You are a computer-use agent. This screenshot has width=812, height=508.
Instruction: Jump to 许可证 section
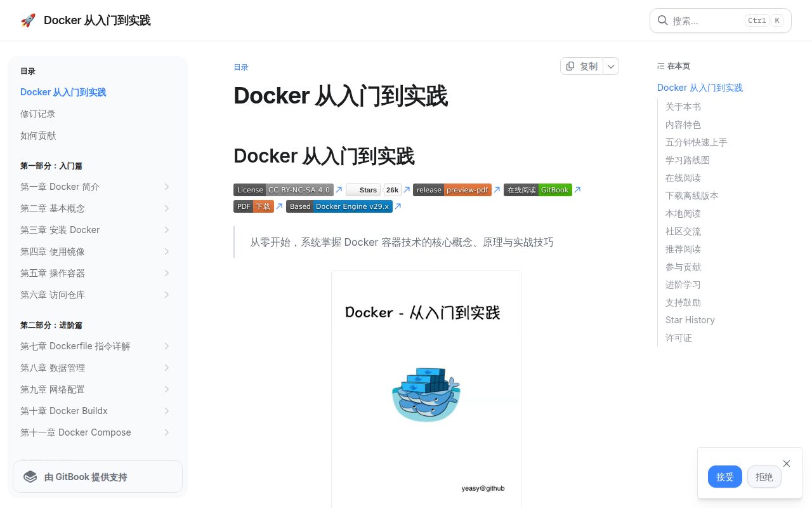(x=679, y=338)
